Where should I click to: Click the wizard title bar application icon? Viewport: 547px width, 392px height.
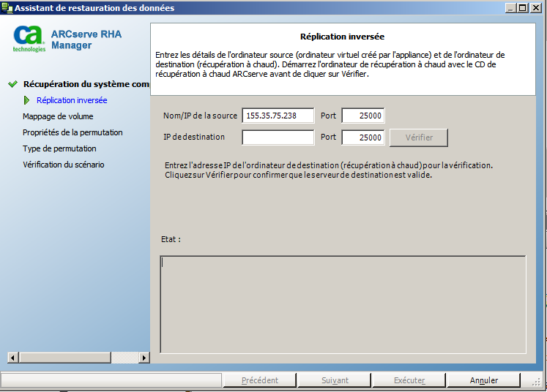pos(7,7)
